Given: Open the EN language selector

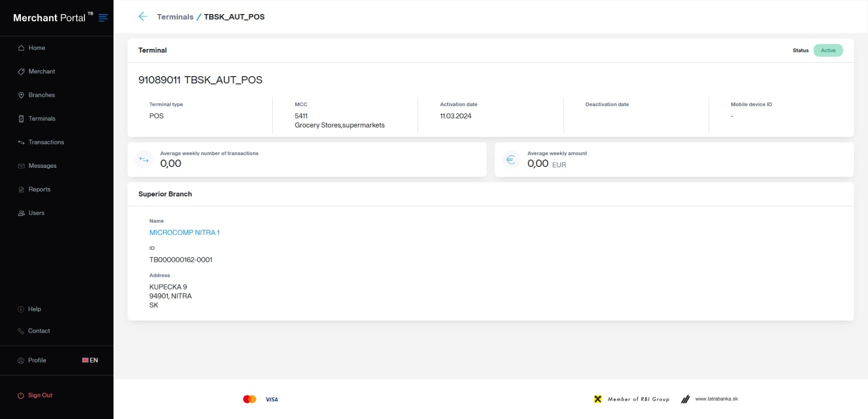Looking at the screenshot, I should click(90, 360).
